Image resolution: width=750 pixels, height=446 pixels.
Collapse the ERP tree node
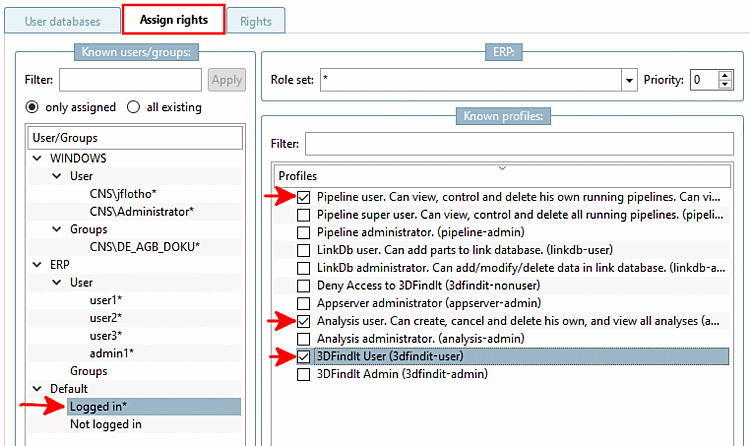point(39,264)
